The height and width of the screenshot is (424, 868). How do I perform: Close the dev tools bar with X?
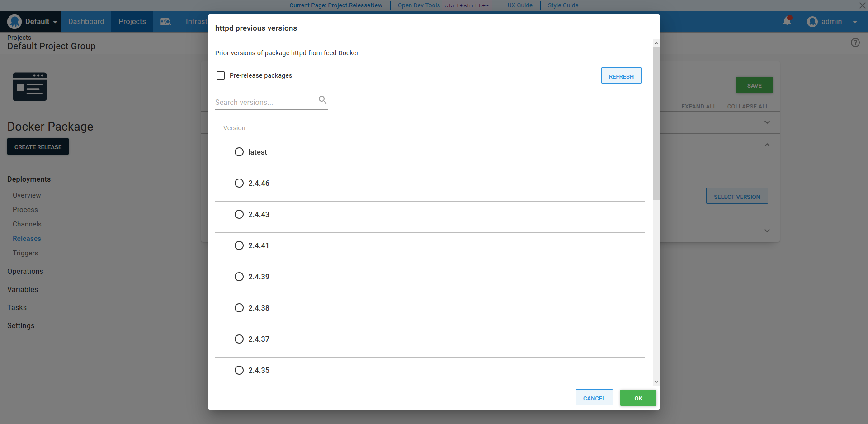click(862, 5)
